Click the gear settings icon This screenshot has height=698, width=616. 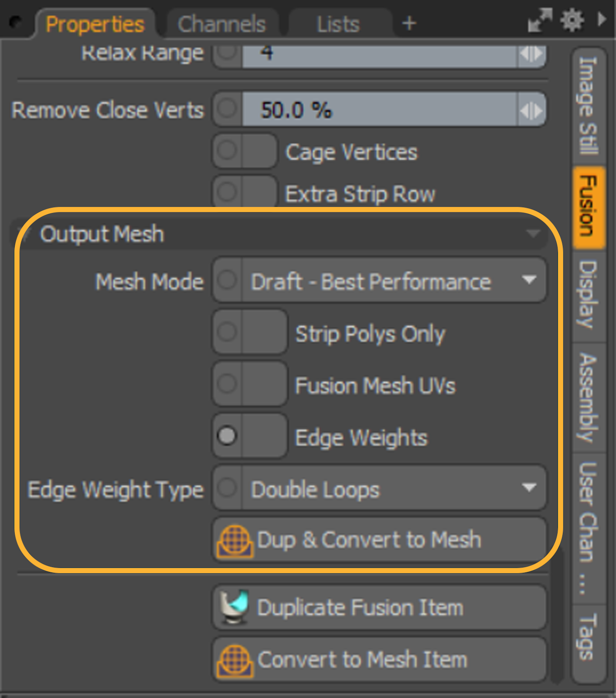pos(572,20)
